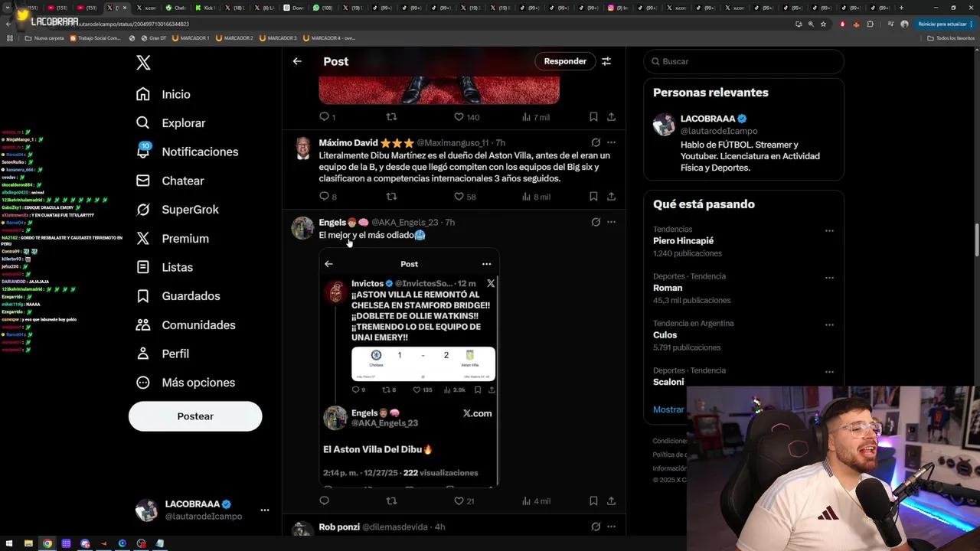This screenshot has height=551, width=980.
Task: Share the top post with 7 mil views
Action: coord(611,117)
